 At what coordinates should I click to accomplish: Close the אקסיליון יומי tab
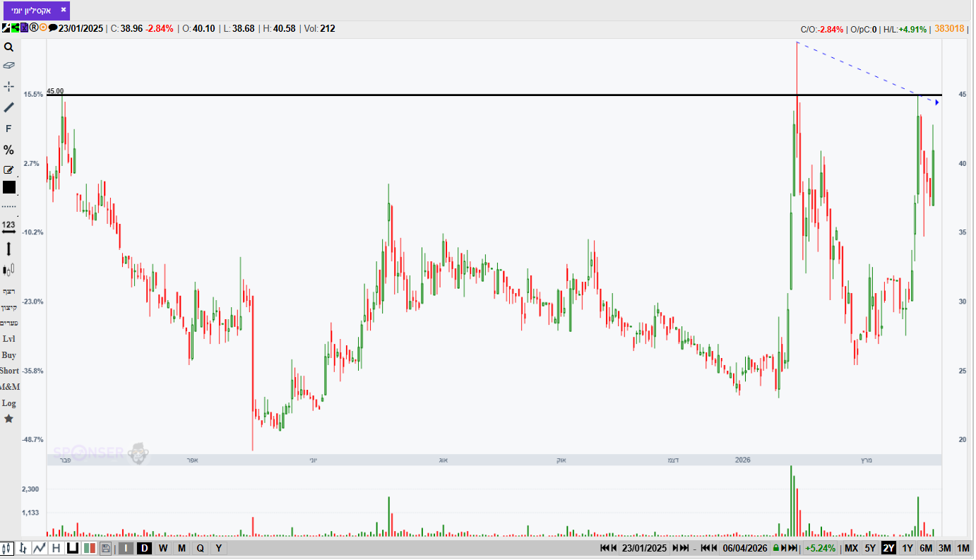(x=64, y=10)
